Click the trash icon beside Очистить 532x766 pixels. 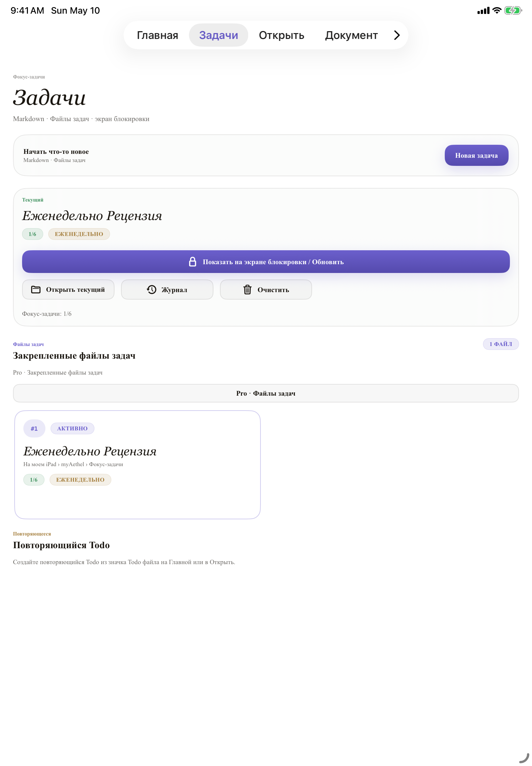click(x=247, y=290)
